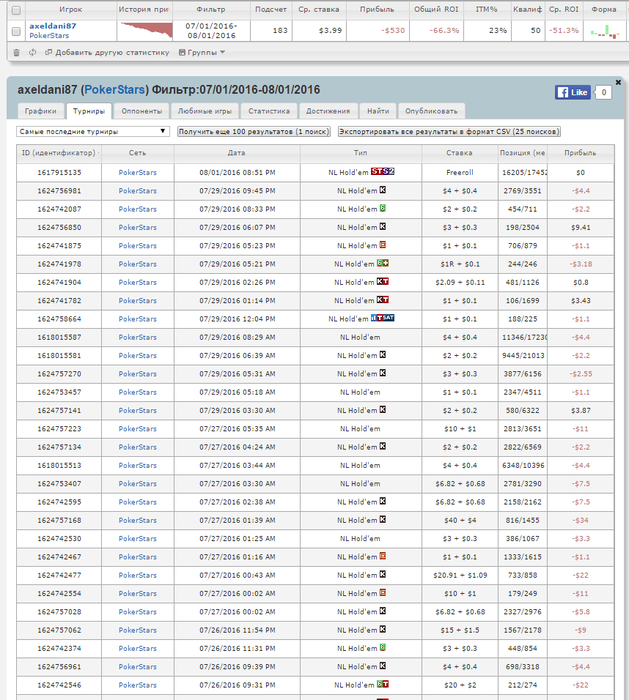Click knockout icon in tournament 1624742595 row
The image size is (629, 700).
[383, 501]
